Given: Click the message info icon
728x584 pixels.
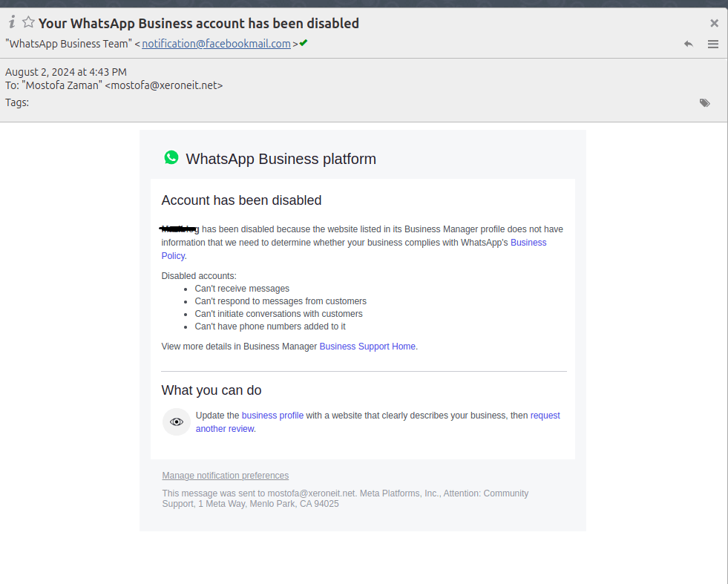Looking at the screenshot, I should [12, 22].
